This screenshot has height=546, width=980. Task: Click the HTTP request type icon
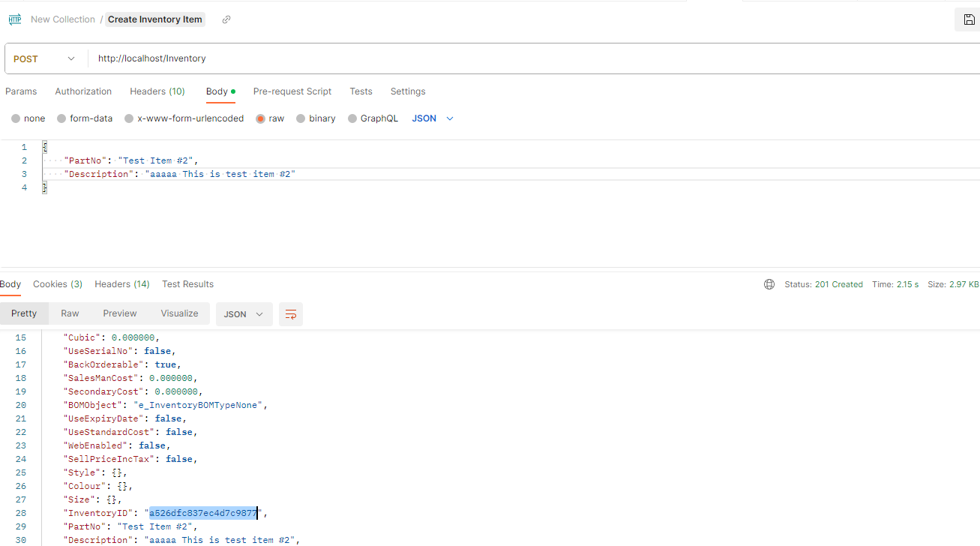pos(15,19)
